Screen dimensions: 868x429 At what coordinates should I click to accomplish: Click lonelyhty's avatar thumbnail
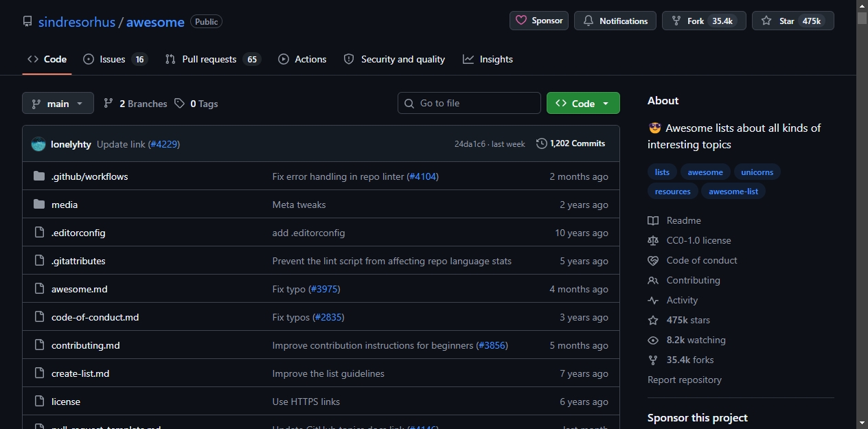tap(38, 144)
